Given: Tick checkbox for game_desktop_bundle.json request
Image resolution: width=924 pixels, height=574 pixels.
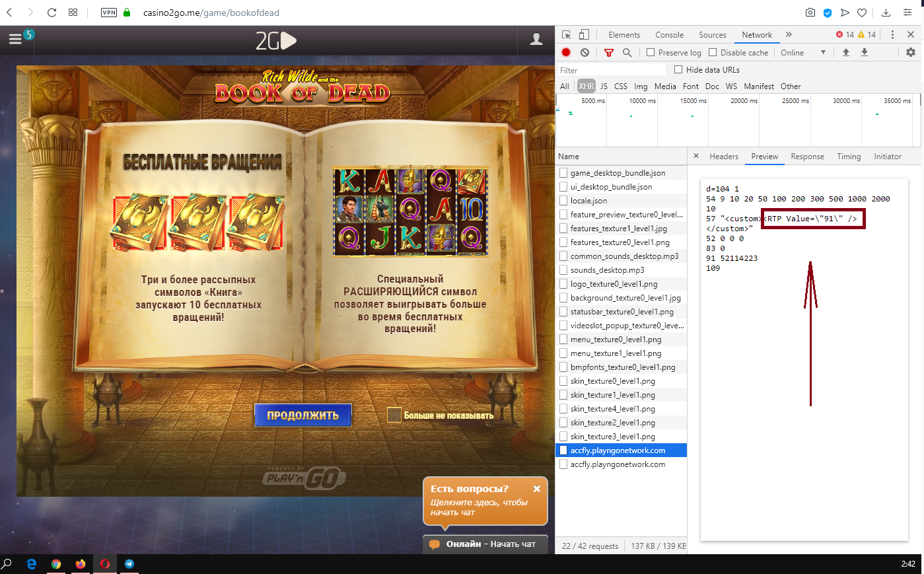Looking at the screenshot, I should tap(563, 172).
